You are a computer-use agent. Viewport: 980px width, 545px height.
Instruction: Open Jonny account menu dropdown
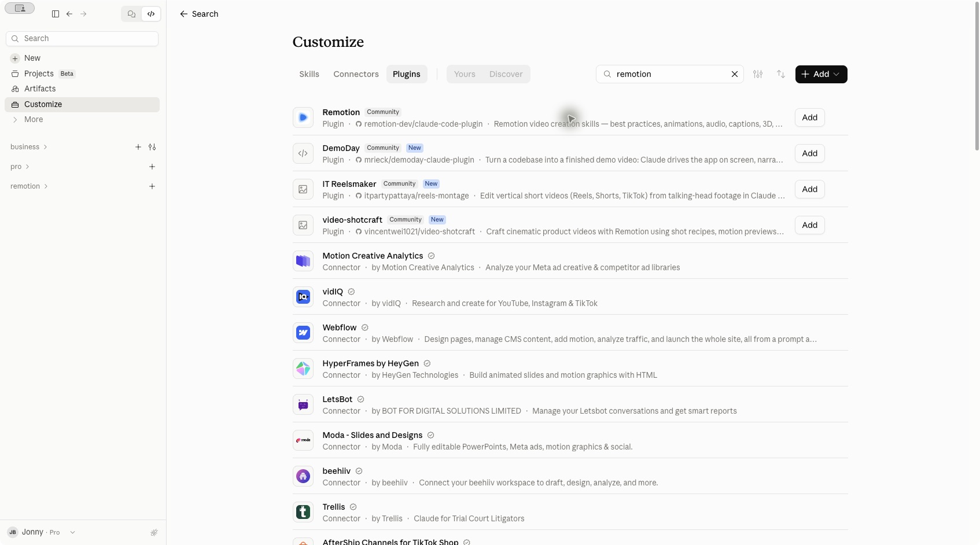point(42,532)
